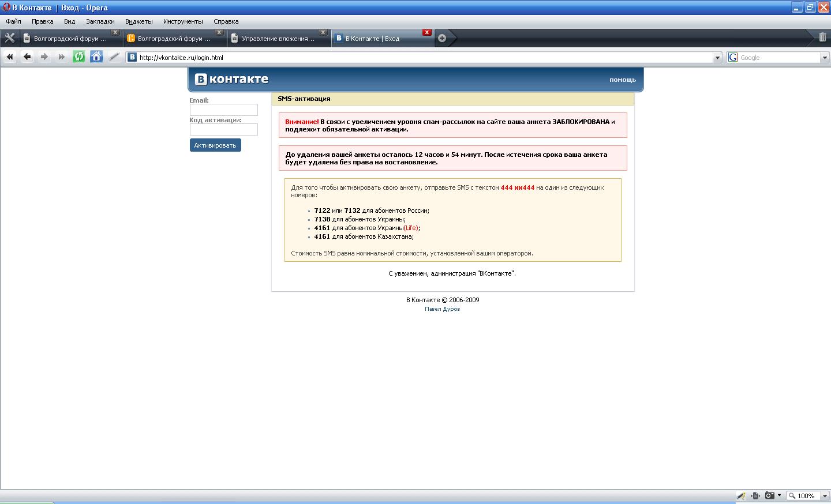831x504 pixels.
Task: Click the ВКонтакте logo in the page header
Action: (231, 79)
